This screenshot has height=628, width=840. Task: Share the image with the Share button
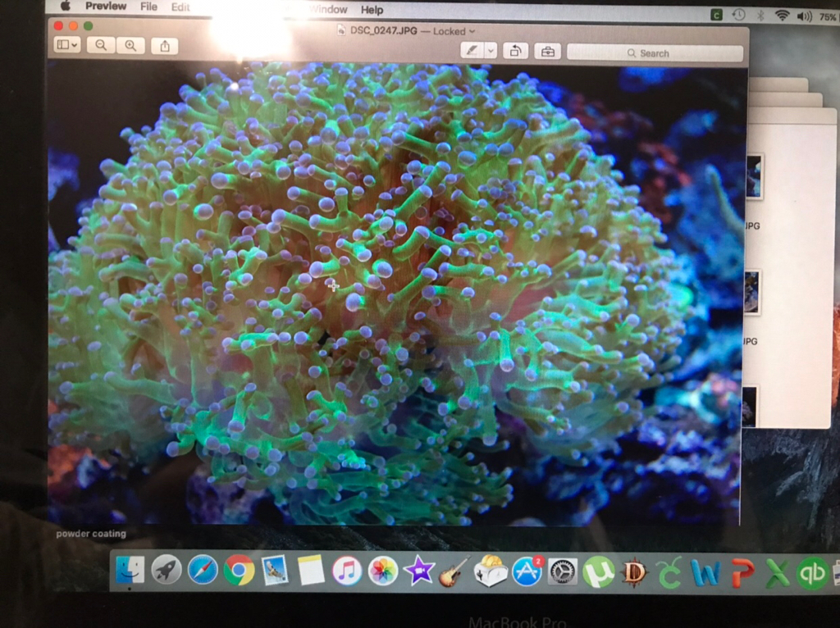click(x=165, y=46)
